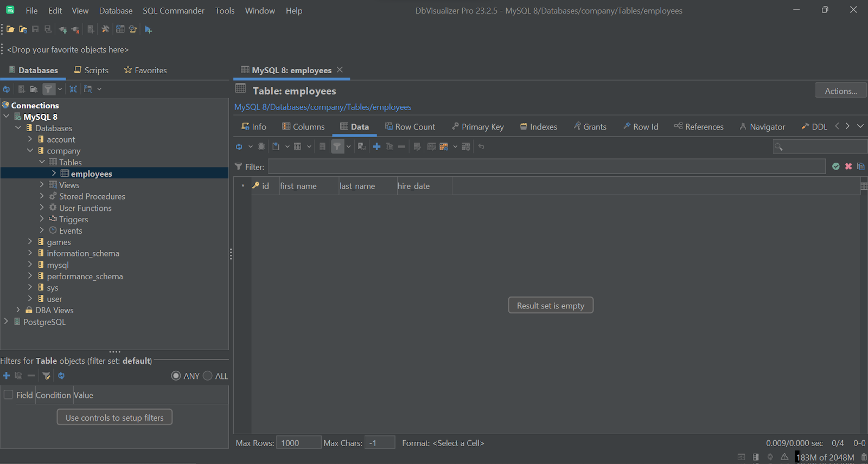The width and height of the screenshot is (868, 464).
Task: Click the New SQL Commander play icon
Action: coord(148,29)
